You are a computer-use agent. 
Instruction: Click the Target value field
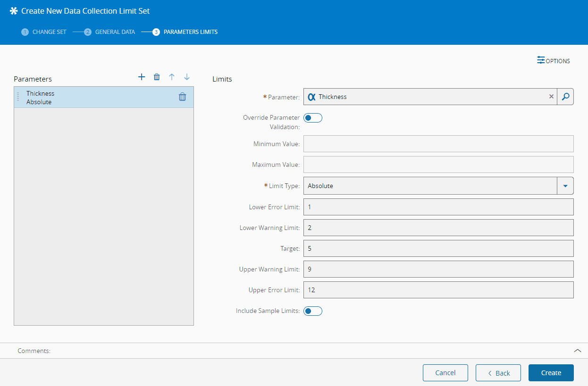[x=438, y=248]
